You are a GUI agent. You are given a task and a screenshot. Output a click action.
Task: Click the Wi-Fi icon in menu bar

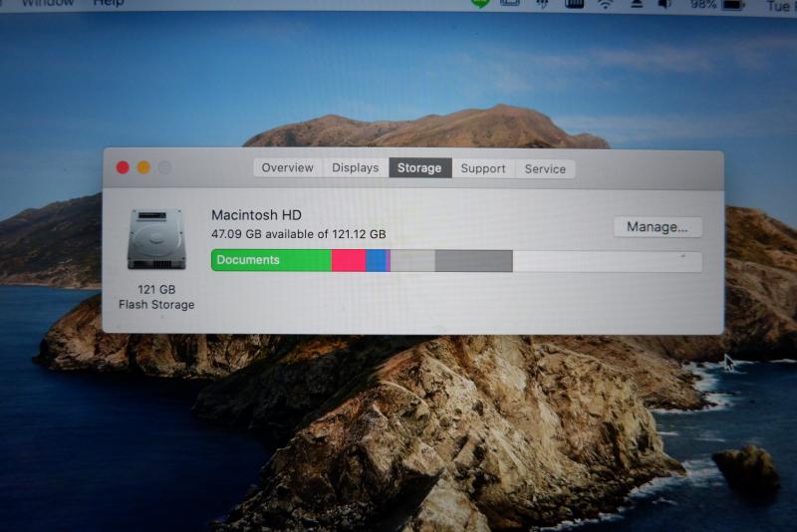[x=605, y=5]
